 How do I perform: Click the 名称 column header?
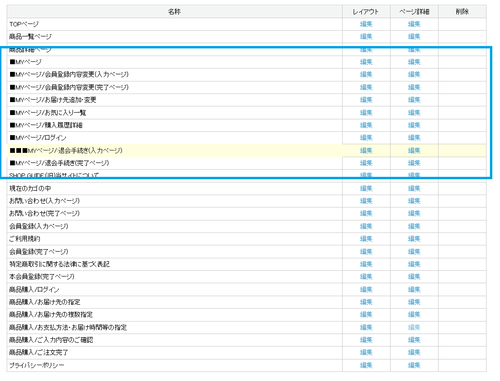pos(174,12)
